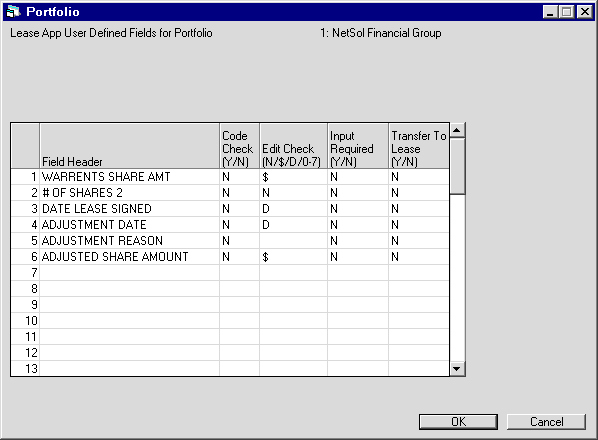Click the DATE LEASE SIGNED field cell
This screenshot has width=598, height=440.
pos(130,209)
